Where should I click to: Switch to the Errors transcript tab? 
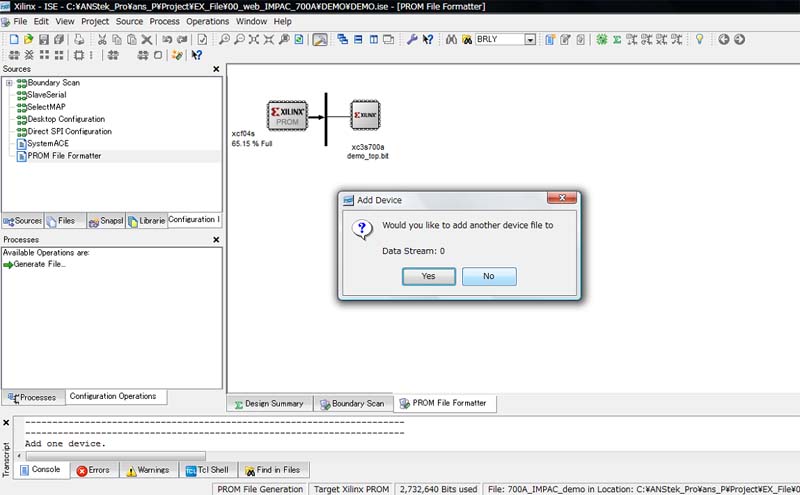pyautogui.click(x=94, y=470)
